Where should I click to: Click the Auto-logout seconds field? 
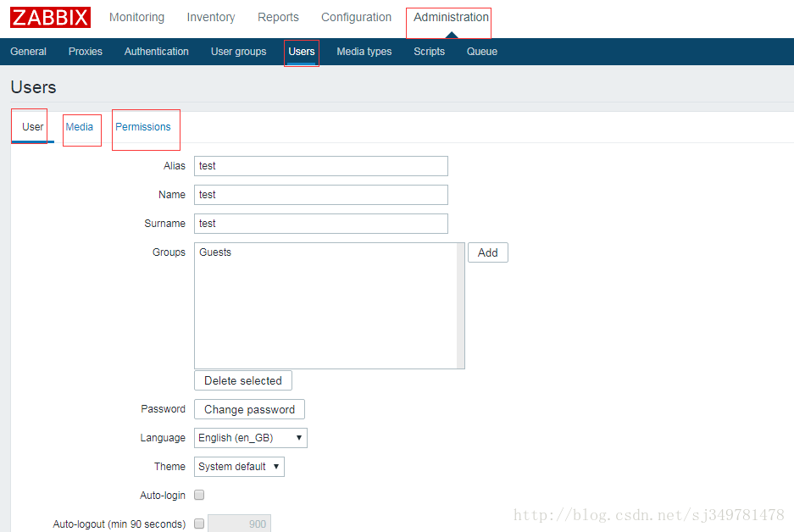click(240, 524)
